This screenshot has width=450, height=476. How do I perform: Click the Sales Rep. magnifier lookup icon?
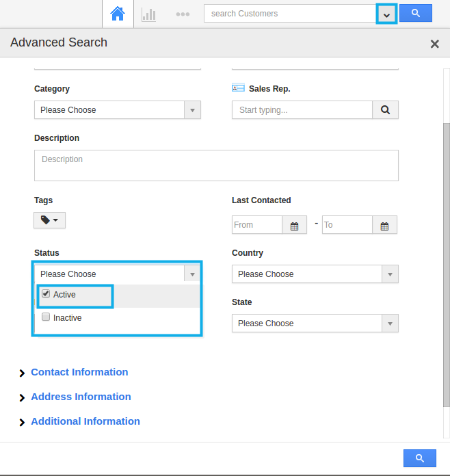tap(385, 110)
